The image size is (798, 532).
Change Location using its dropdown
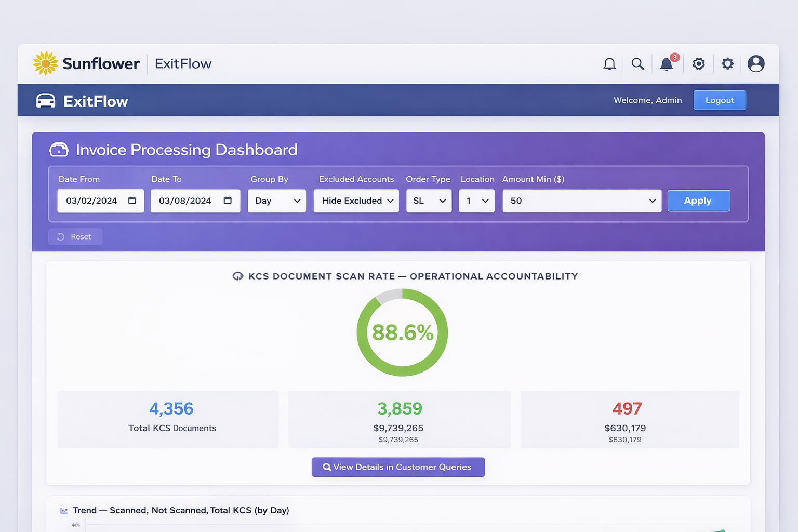tap(476, 201)
